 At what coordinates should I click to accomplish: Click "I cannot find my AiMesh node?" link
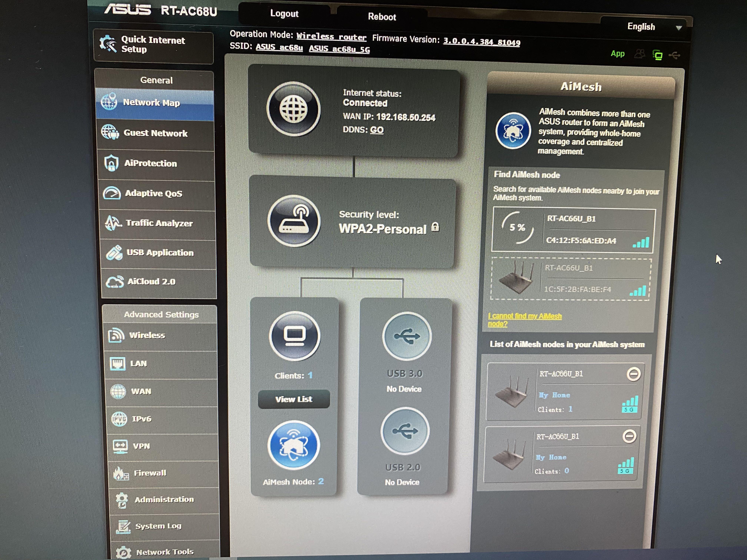click(x=525, y=320)
